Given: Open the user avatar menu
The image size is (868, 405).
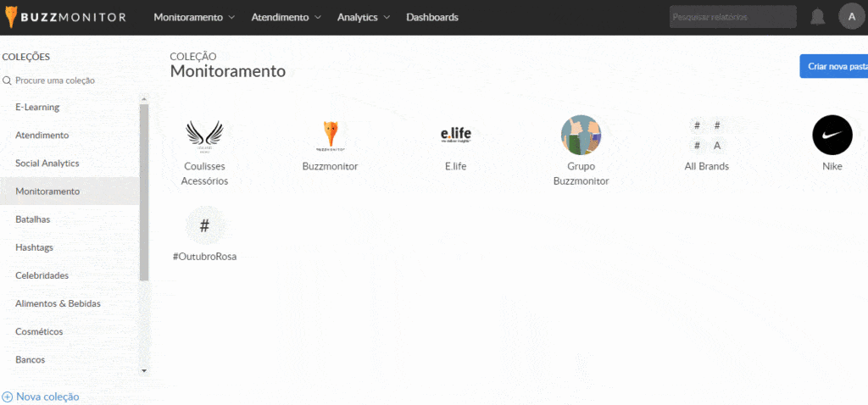Looking at the screenshot, I should point(851,17).
